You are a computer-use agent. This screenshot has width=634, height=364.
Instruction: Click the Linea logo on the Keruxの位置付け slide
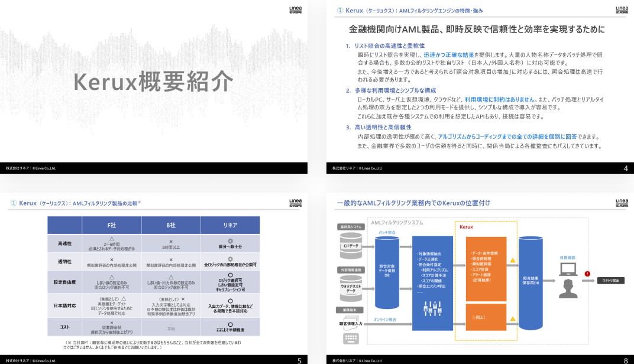(622, 203)
